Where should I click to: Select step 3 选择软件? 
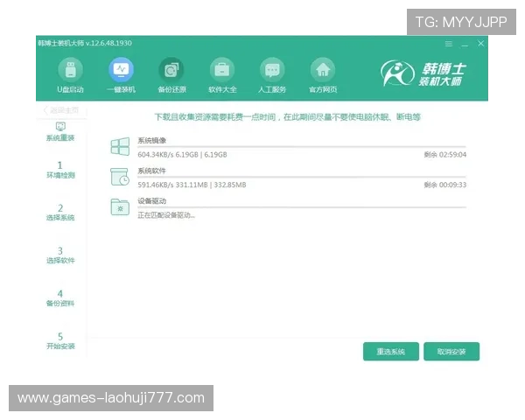coord(60,255)
